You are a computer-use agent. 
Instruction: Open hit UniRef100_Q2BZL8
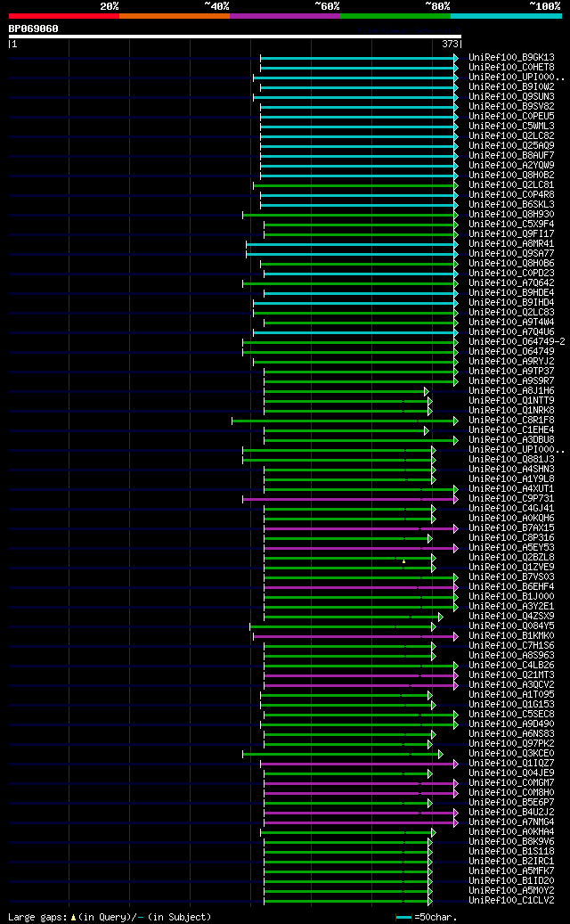pyautogui.click(x=512, y=558)
